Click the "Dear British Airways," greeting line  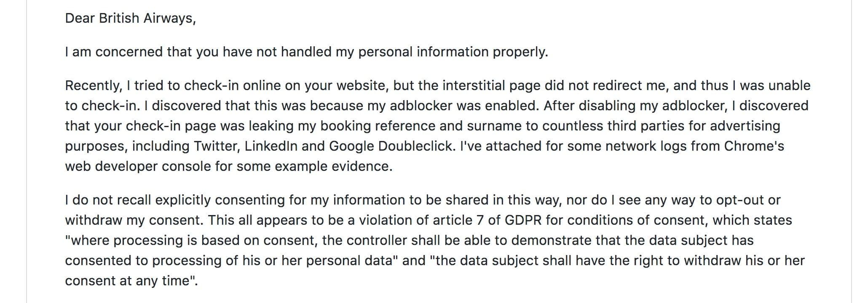point(130,18)
